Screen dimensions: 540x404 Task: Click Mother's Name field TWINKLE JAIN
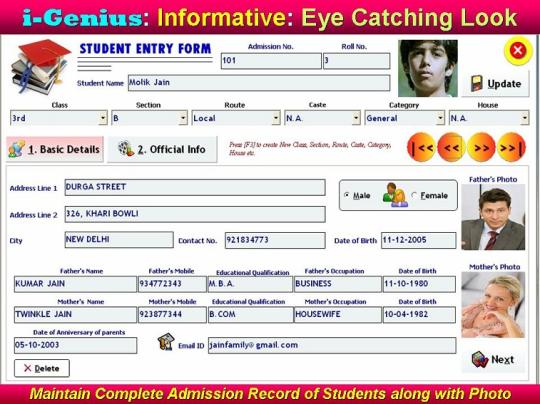(x=75, y=314)
